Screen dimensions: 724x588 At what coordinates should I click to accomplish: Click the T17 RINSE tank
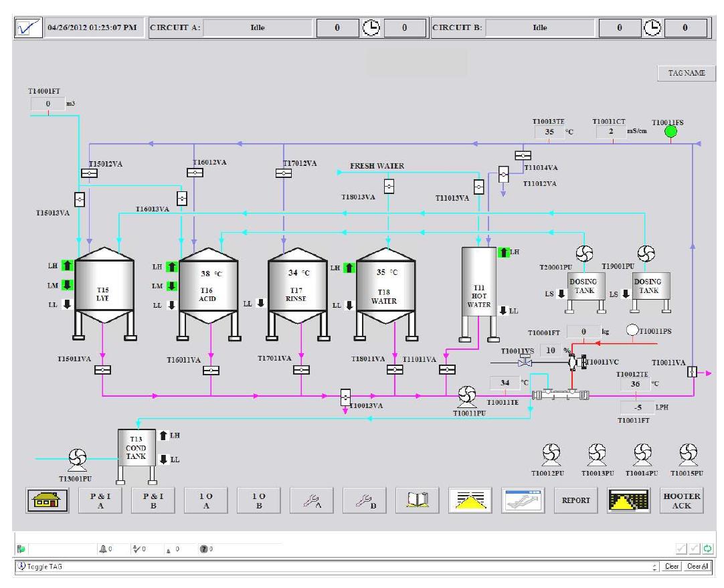[x=298, y=294]
